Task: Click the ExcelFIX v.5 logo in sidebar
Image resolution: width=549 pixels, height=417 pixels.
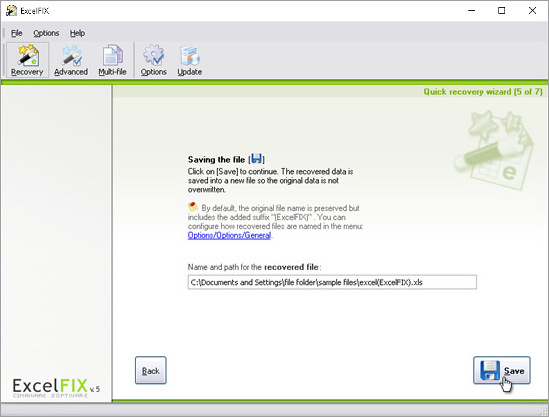Action: click(56, 388)
